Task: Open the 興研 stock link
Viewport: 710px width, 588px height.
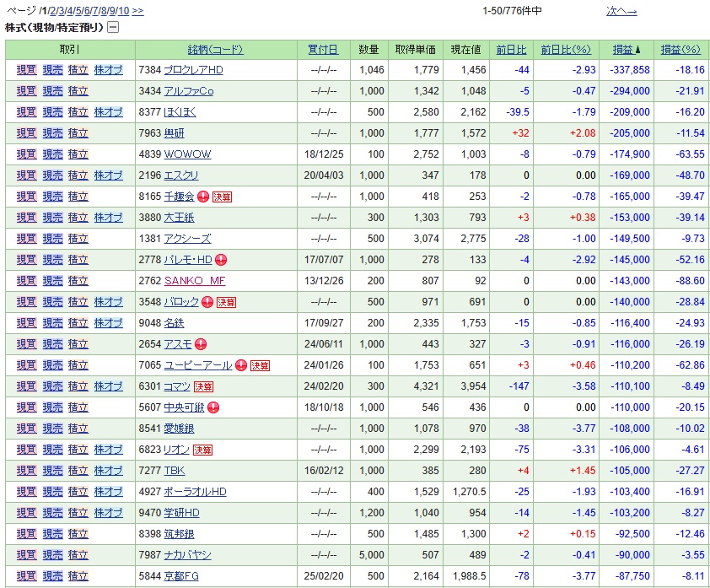Action: click(x=174, y=133)
